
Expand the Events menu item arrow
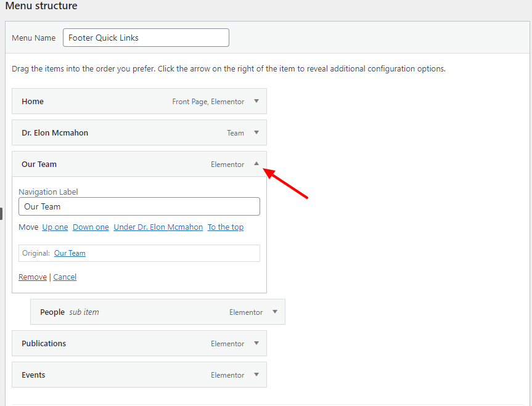pyautogui.click(x=256, y=375)
